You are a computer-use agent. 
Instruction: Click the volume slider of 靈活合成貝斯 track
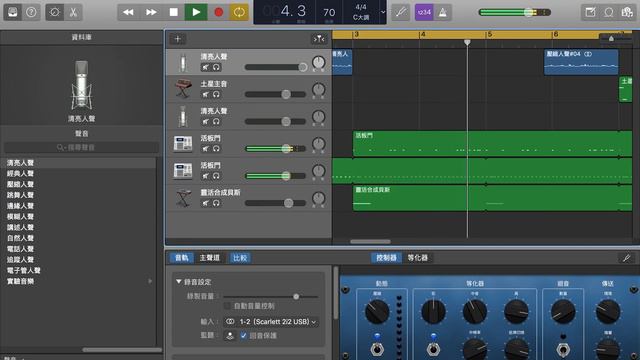[276, 203]
